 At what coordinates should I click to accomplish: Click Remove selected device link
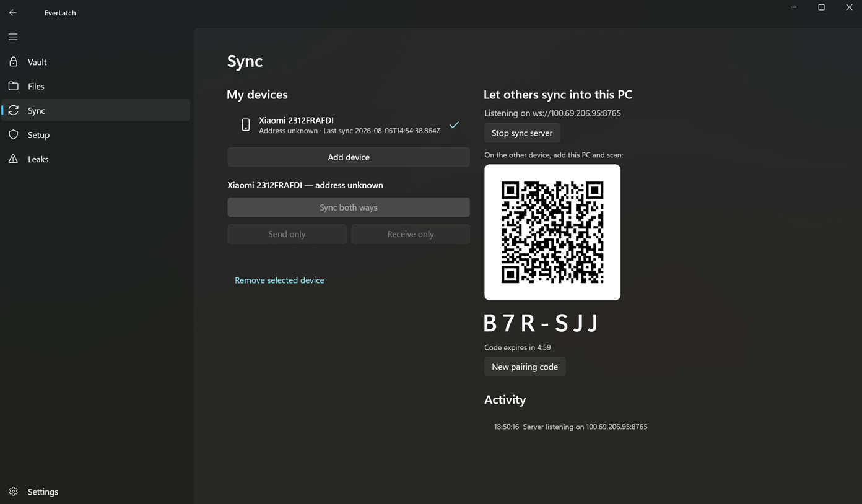279,280
